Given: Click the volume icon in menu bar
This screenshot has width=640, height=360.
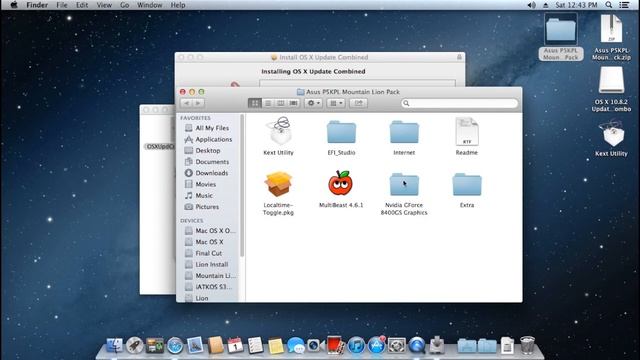Looking at the screenshot, I should coord(531,5).
